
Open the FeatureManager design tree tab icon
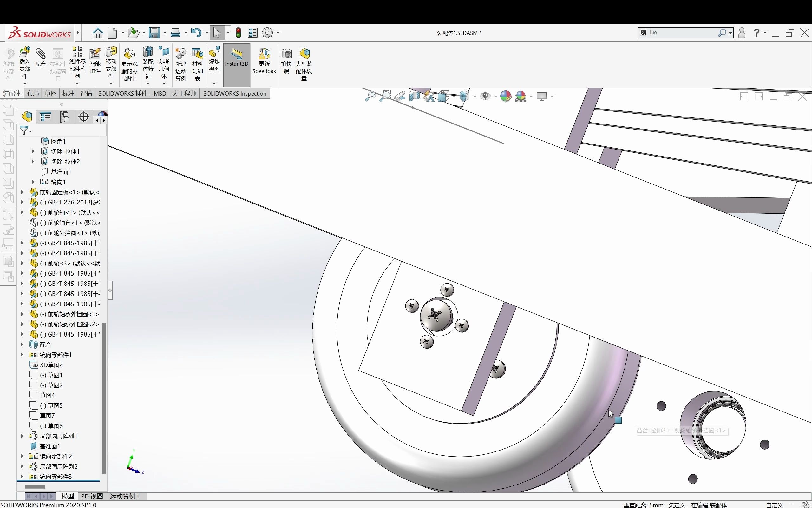[27, 117]
